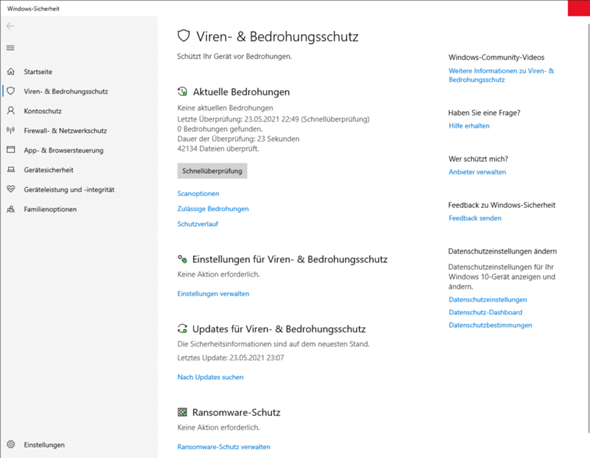Click 'Windows-Community-Videos' heading
The width and height of the screenshot is (590, 458).
pyautogui.click(x=496, y=57)
